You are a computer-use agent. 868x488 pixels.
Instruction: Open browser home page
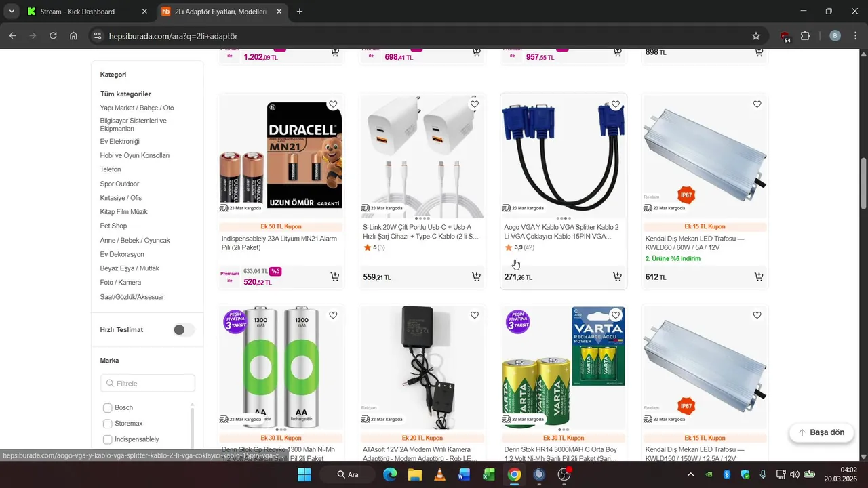click(73, 36)
